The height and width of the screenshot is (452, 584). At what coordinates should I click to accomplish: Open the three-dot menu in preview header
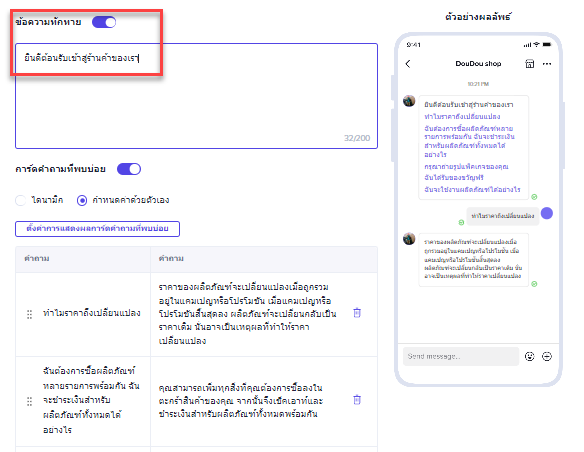(x=547, y=64)
